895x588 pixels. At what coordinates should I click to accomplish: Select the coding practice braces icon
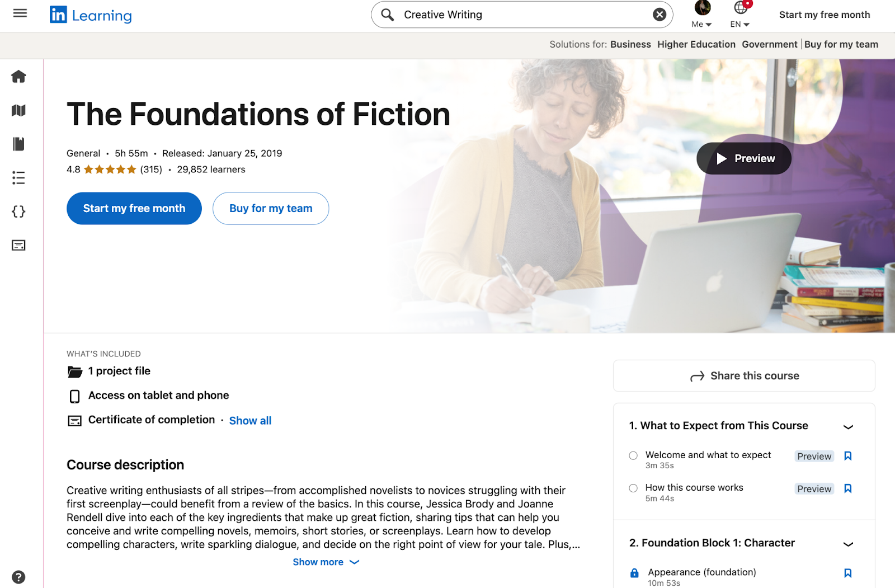(18, 211)
